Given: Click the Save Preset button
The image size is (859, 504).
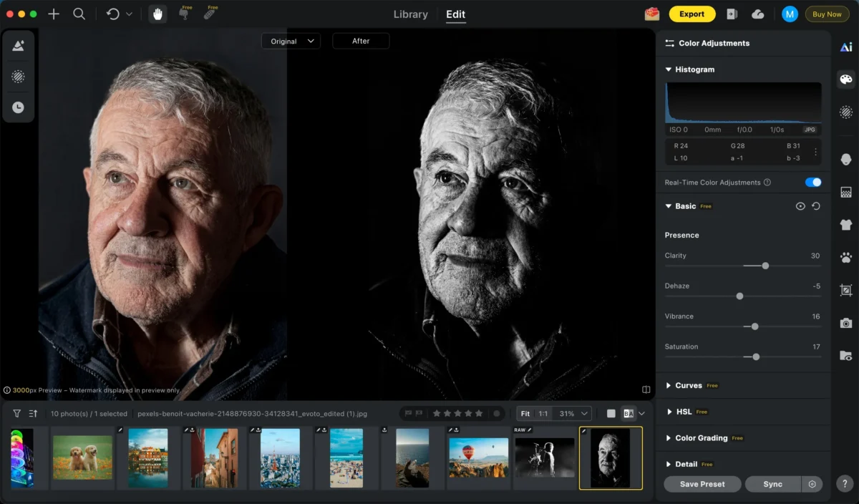Looking at the screenshot, I should [x=702, y=484].
